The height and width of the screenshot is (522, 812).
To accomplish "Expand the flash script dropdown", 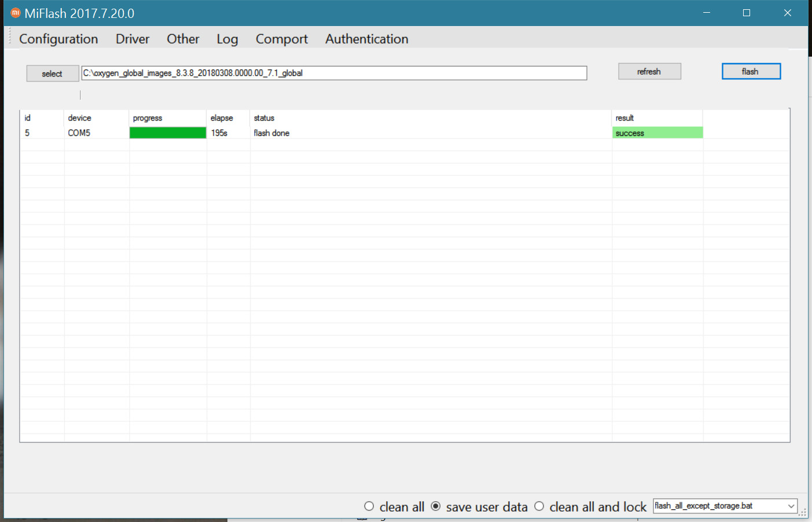I will point(791,506).
